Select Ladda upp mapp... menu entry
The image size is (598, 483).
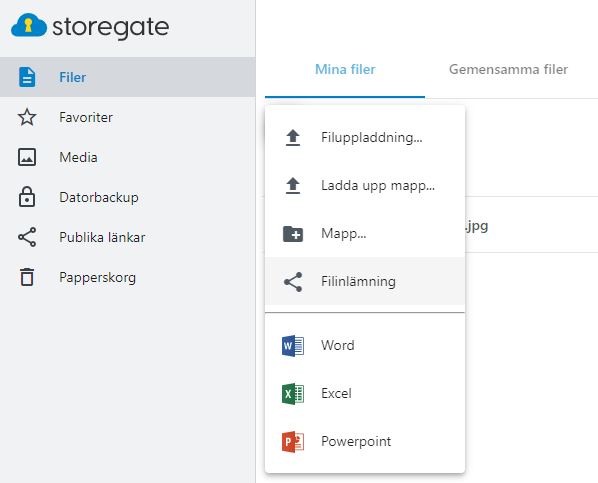[x=365, y=186]
